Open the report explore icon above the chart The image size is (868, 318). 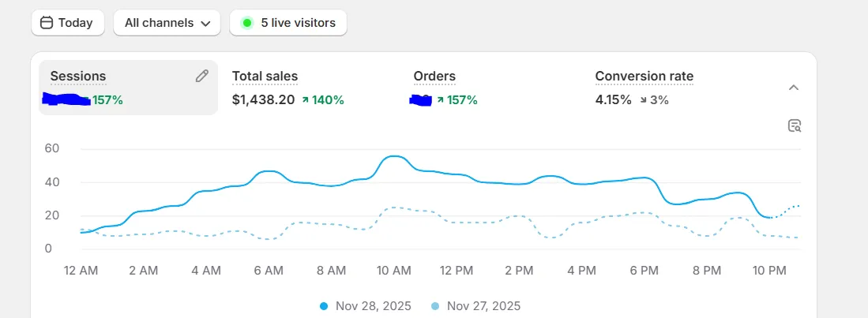(x=795, y=125)
